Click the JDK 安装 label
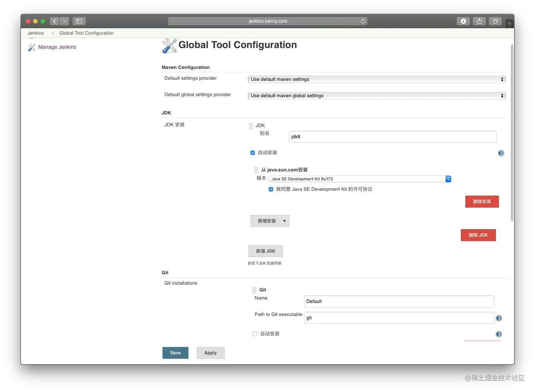Image resolution: width=535 pixels, height=392 pixels. [174, 125]
